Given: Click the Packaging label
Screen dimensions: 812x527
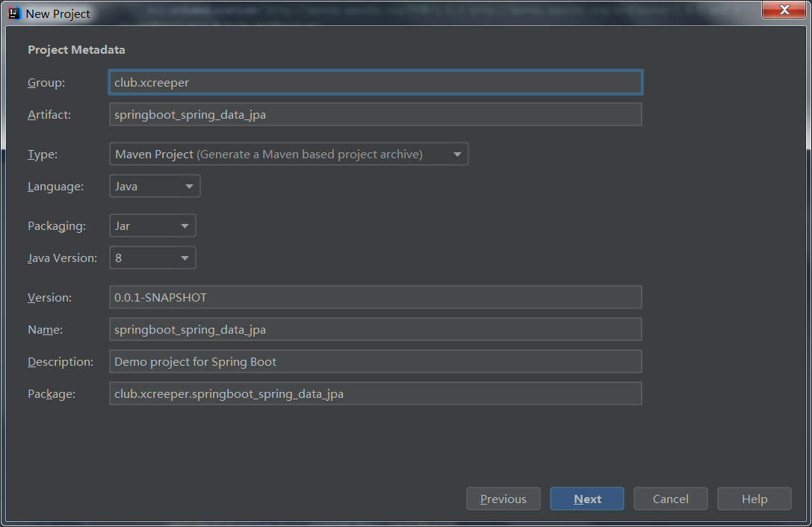Looking at the screenshot, I should tap(57, 226).
